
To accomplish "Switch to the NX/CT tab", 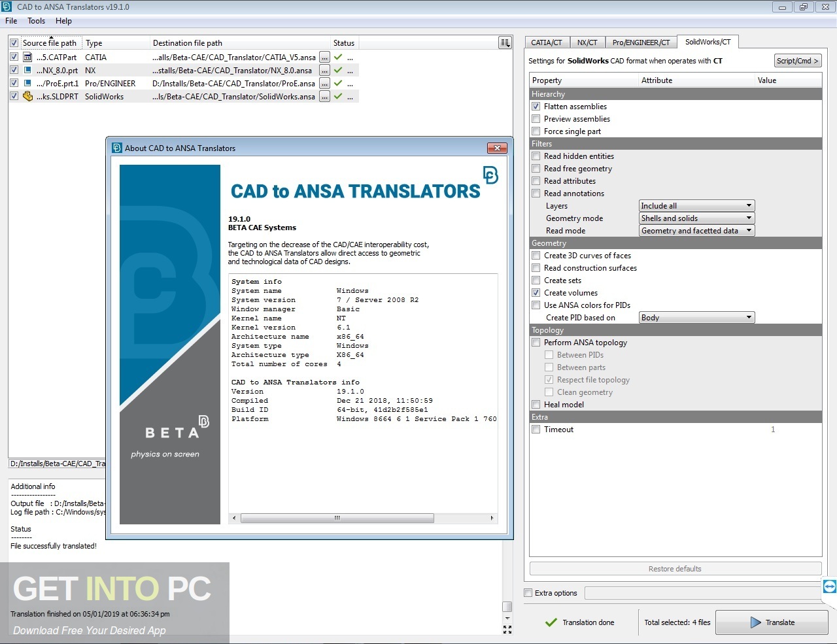I will pos(587,42).
